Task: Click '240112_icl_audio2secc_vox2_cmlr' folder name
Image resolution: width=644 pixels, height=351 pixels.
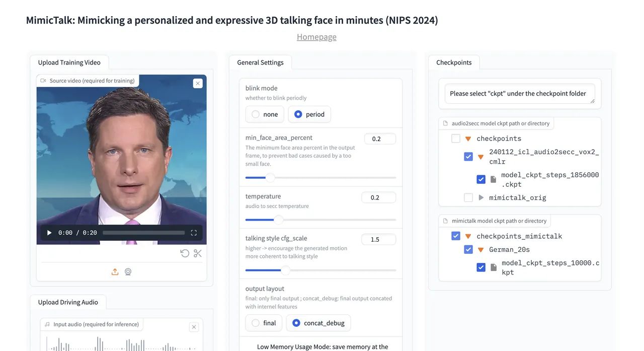Action: pyautogui.click(x=544, y=157)
